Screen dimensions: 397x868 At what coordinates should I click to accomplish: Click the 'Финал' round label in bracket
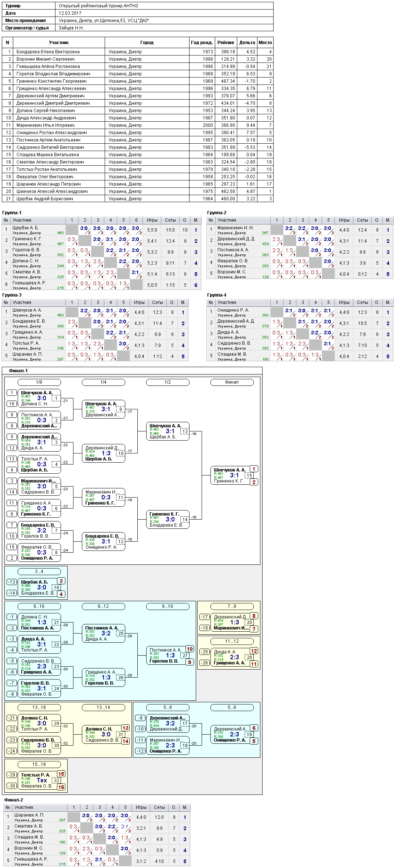pos(232,382)
